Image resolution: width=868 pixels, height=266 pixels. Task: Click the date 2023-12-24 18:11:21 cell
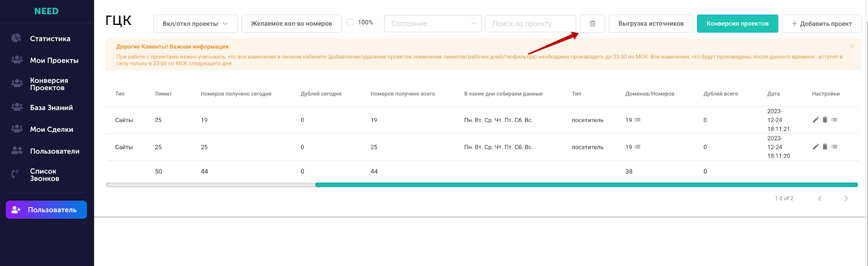(x=778, y=120)
